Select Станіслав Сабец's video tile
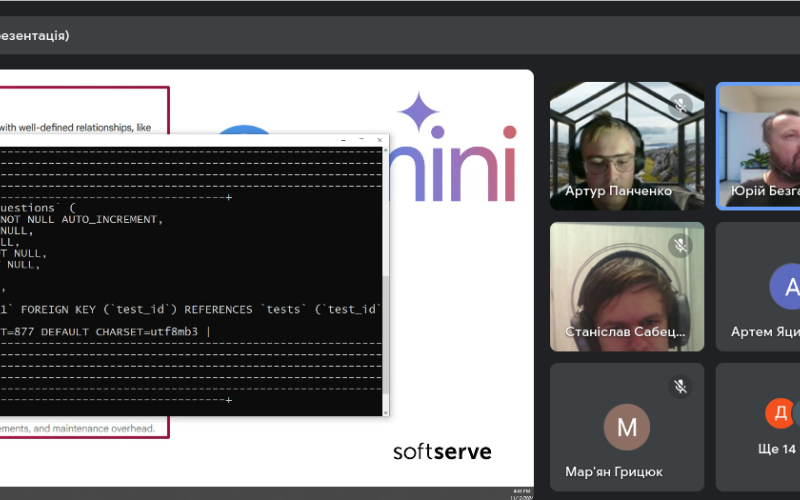The width and height of the screenshot is (800, 500). click(x=627, y=287)
